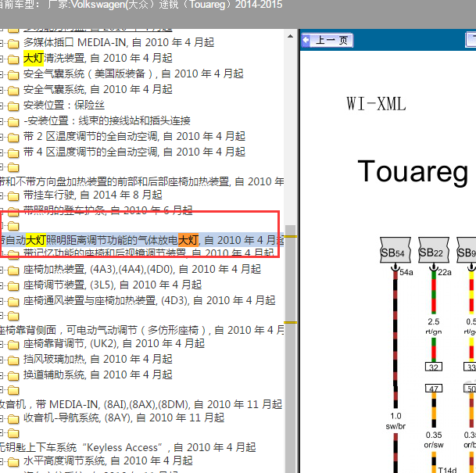
Task: Open folder icon for 座椅靠背调节 (UK2)
Action: pyautogui.click(x=13, y=345)
